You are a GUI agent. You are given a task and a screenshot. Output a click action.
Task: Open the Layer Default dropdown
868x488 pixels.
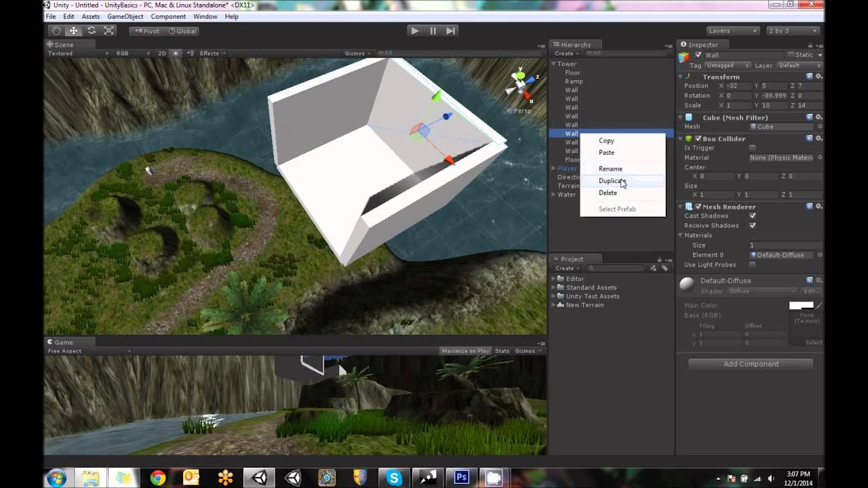(x=799, y=66)
